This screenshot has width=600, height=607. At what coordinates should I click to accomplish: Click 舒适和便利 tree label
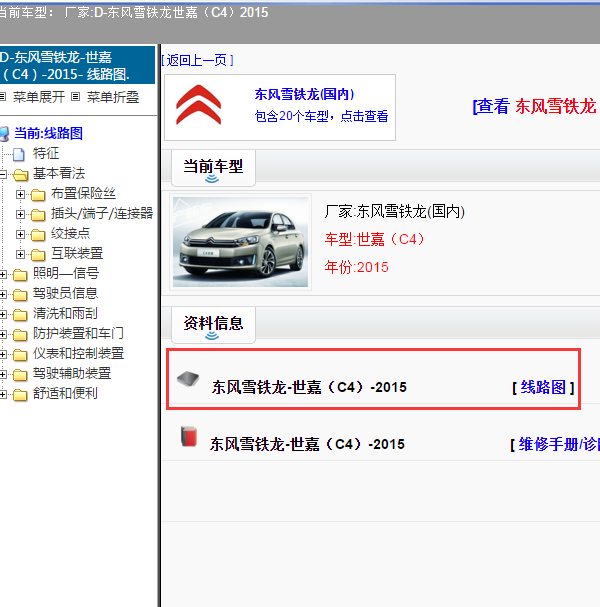tap(65, 393)
